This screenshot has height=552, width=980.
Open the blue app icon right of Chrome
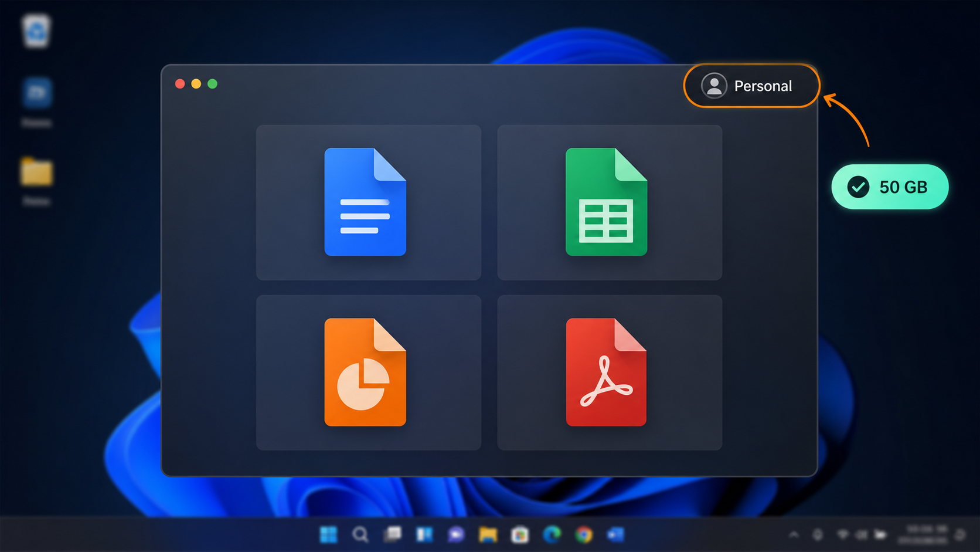point(615,534)
